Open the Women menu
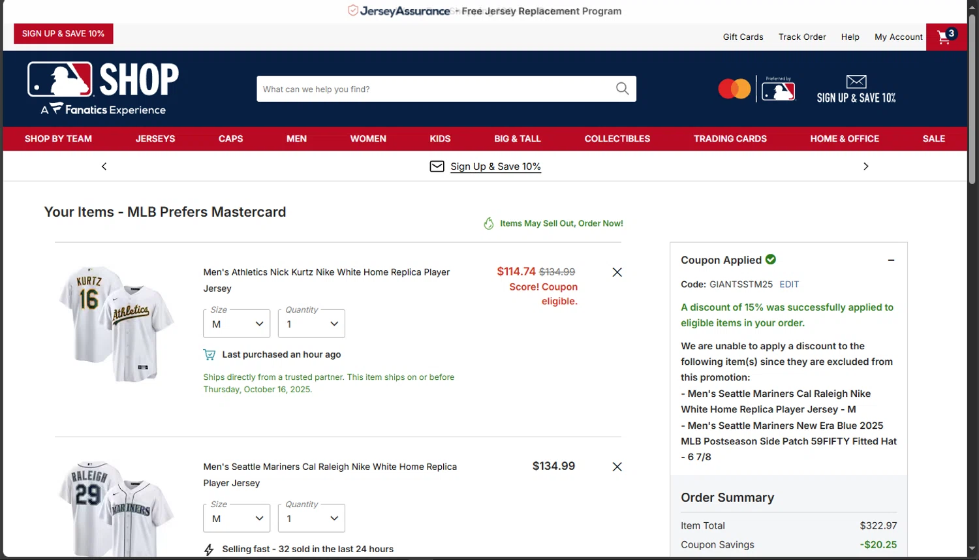Viewport: 979px width, 560px height. 368,138
